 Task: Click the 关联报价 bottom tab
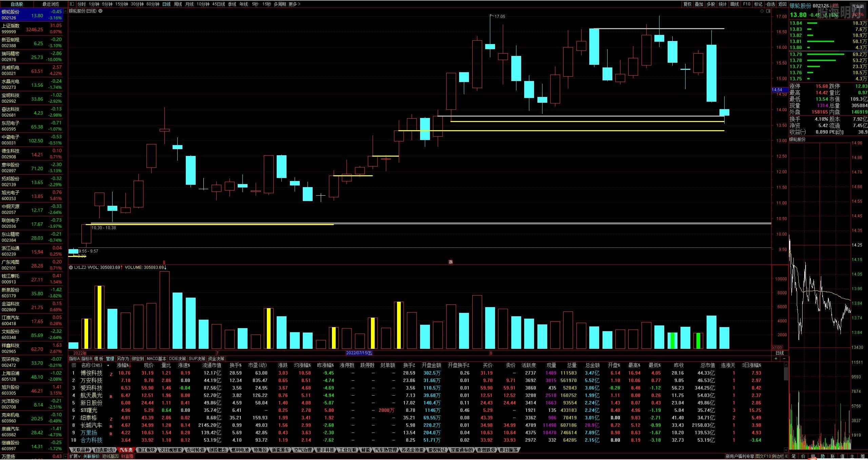(92, 456)
